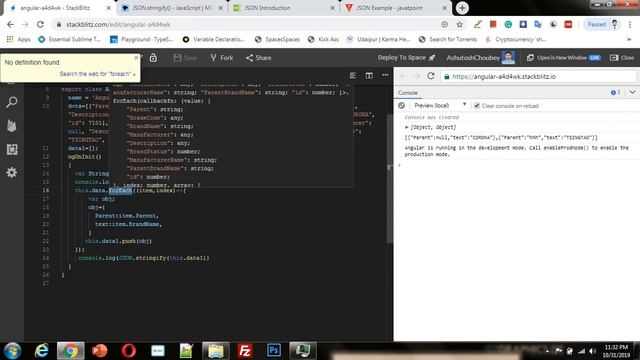Click the lock icon in StackBlitz toolbar
Screen dimensions: 640x360
pos(153,58)
